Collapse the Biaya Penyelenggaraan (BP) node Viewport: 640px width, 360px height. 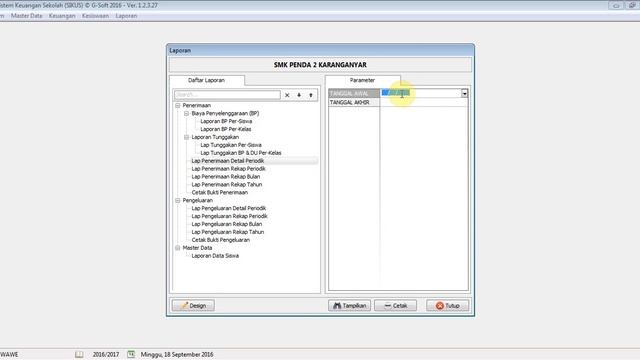187,113
